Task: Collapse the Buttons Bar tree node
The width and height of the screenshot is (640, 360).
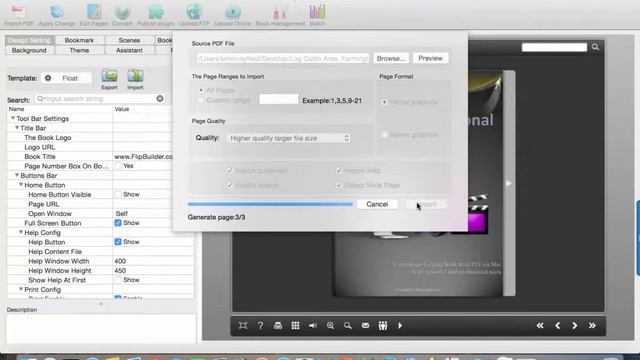Action: 17,175
